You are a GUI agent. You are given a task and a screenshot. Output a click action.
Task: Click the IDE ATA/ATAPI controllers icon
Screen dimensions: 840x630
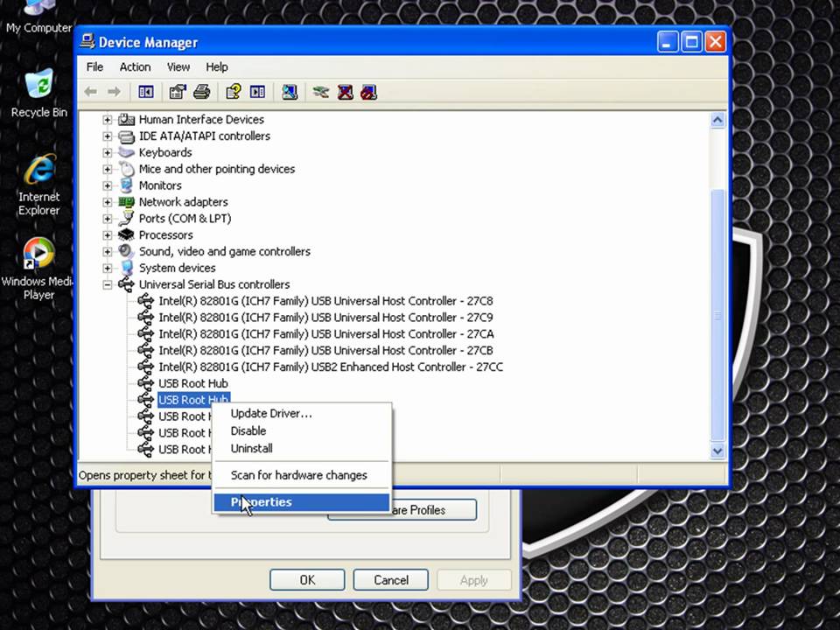126,136
